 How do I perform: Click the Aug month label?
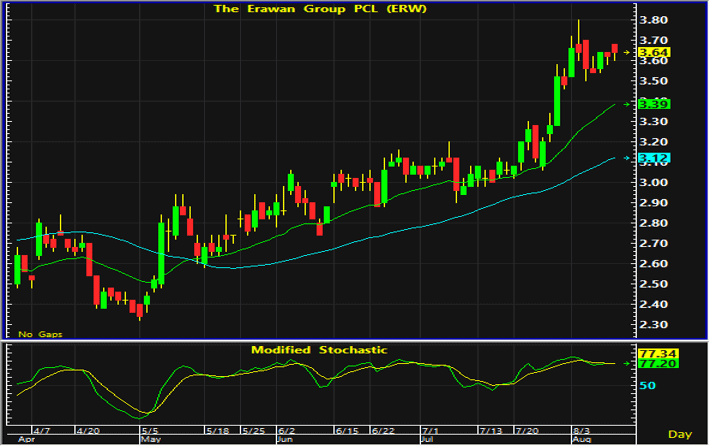[582, 440]
